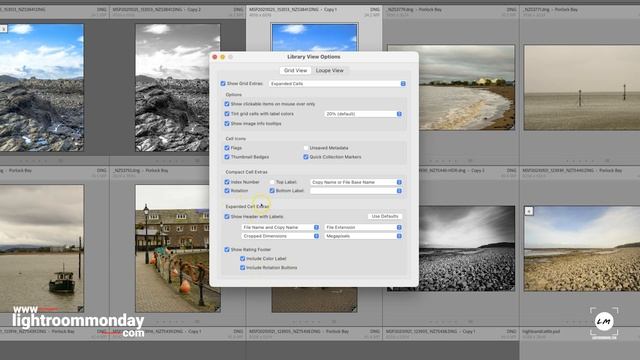This screenshot has width=640, height=360.
Task: Select the two posts in the sea thumbnail
Action: click(x=582, y=87)
